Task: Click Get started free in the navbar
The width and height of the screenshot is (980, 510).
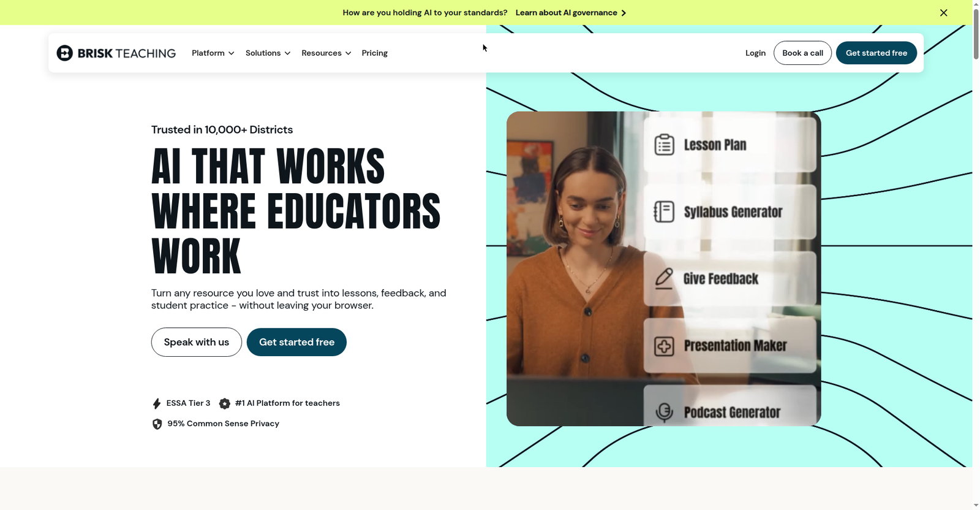Action: point(876,53)
